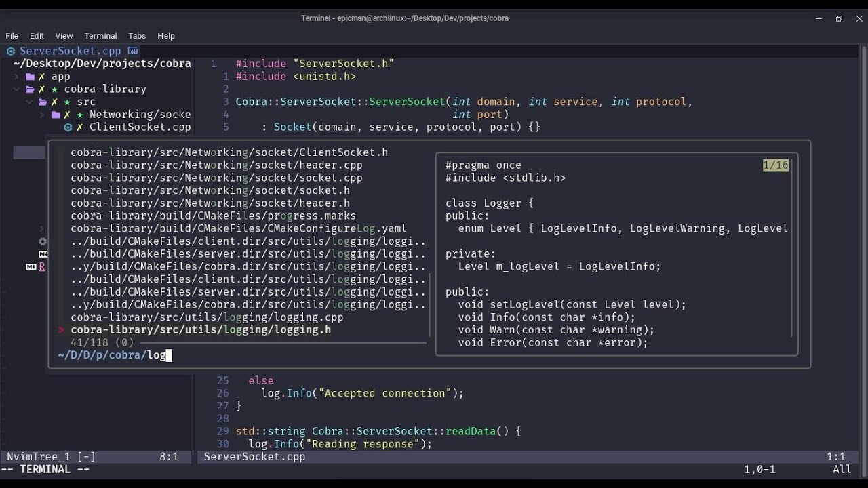This screenshot has height=488, width=868.
Task: Collapse the cobra-library folder chevron
Action: (x=17, y=89)
